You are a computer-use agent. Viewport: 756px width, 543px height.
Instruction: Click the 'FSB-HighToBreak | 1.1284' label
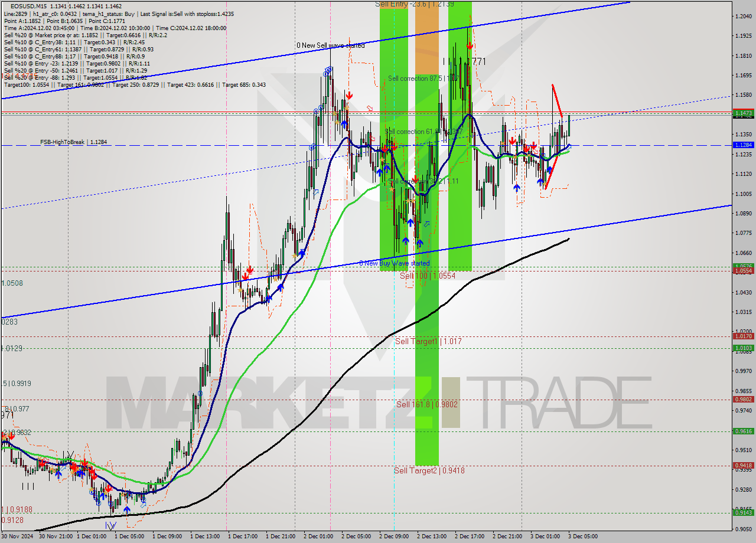(x=74, y=142)
